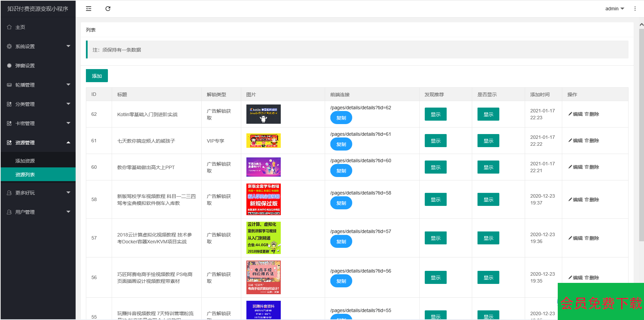Image resolution: width=644 pixels, height=320 pixels.
Task: Click the Kotlin course thumbnail image
Action: (x=263, y=114)
